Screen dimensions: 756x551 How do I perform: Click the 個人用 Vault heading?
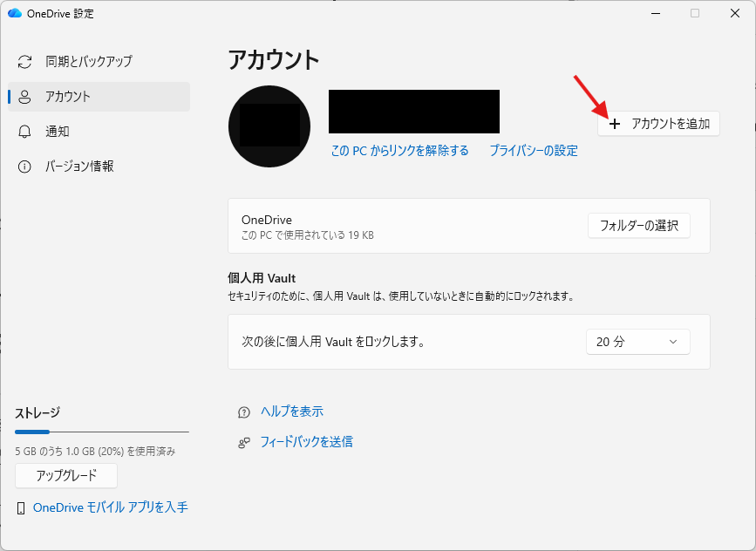coord(262,278)
